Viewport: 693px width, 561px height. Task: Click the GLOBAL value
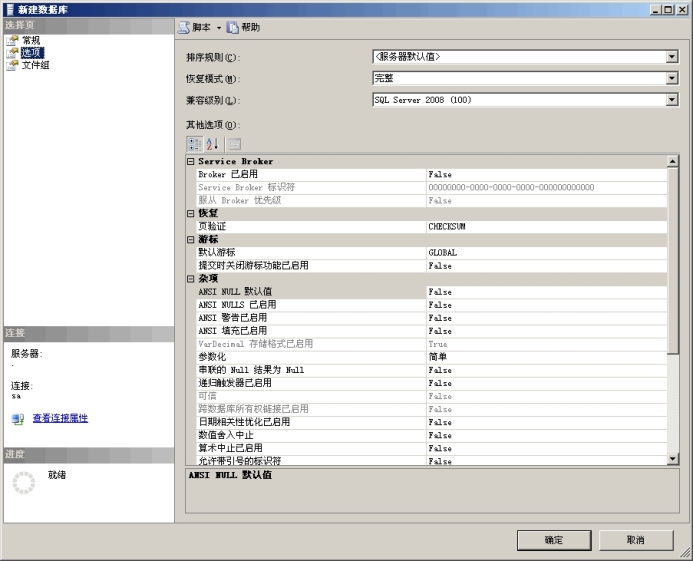[442, 252]
